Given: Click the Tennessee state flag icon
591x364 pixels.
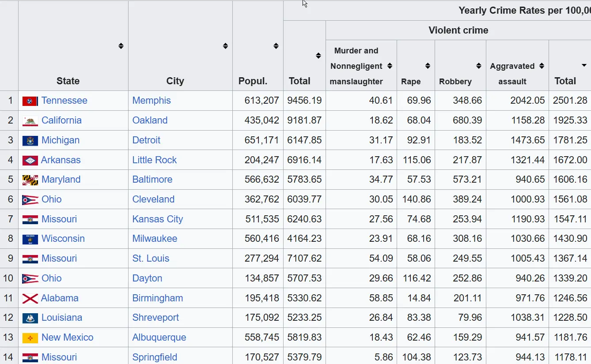Looking at the screenshot, I should [30, 101].
